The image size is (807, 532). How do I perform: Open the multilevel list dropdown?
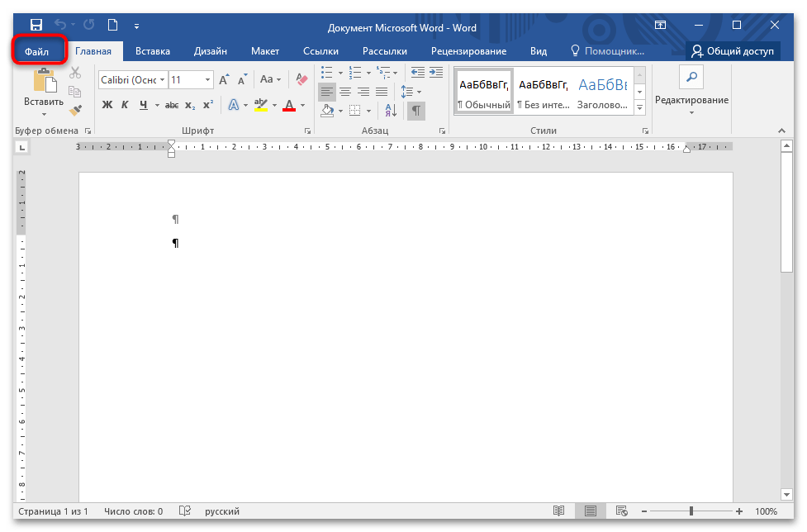[x=396, y=73]
